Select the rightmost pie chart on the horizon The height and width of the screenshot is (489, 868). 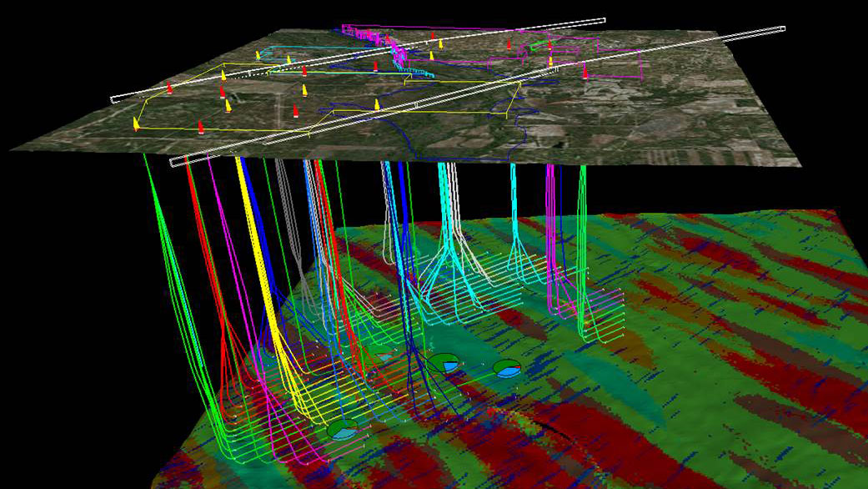pyautogui.click(x=506, y=369)
